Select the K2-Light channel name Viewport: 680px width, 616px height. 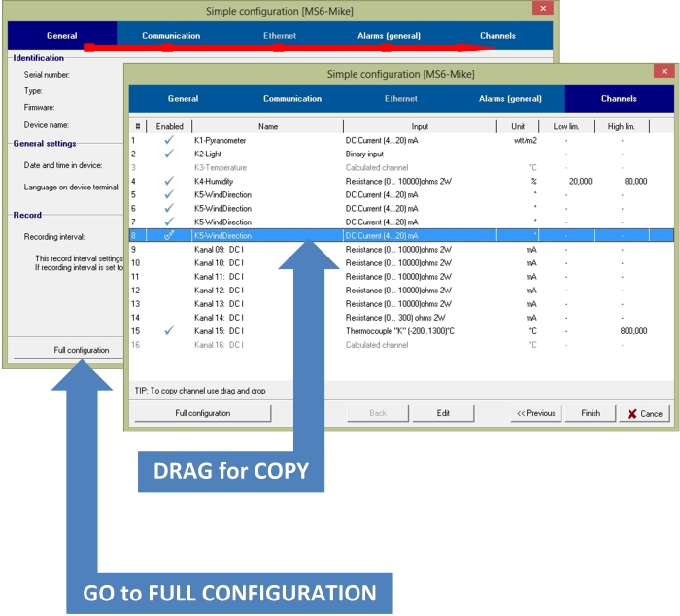[x=208, y=154]
